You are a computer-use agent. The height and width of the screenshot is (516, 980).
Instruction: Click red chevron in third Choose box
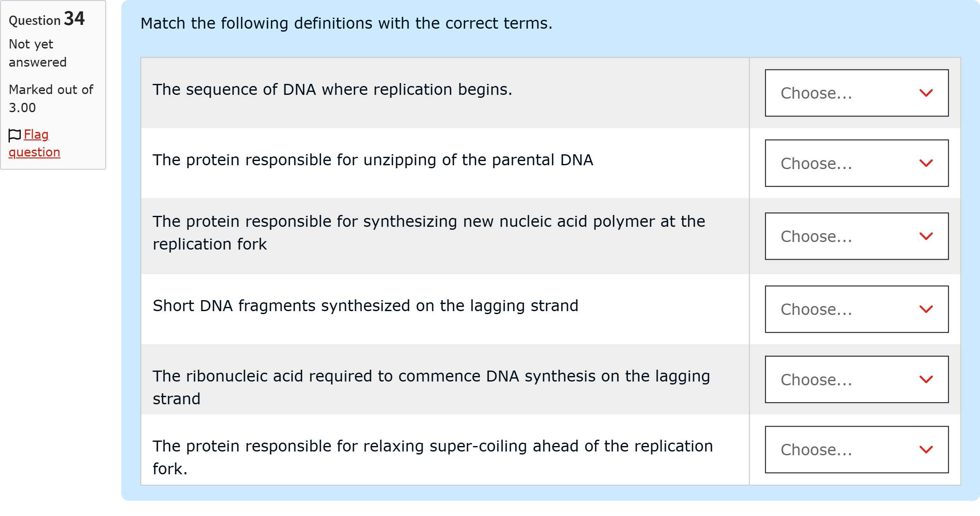tap(926, 236)
